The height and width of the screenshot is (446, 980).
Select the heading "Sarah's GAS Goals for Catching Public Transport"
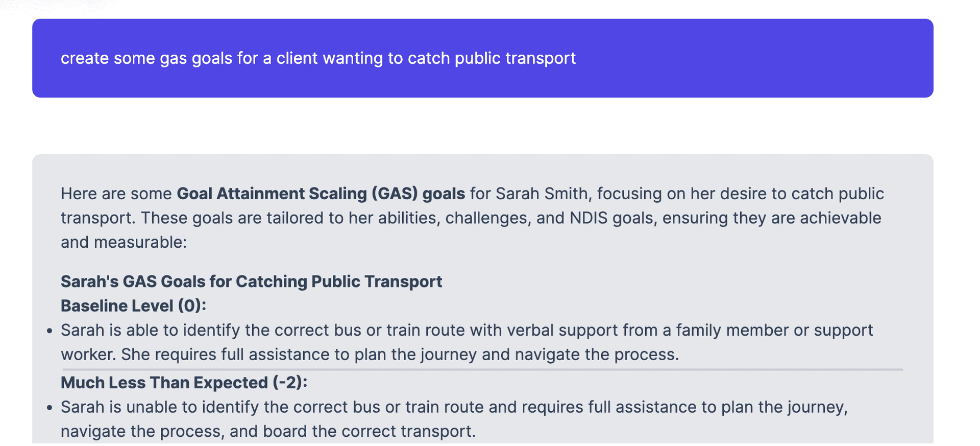251,281
